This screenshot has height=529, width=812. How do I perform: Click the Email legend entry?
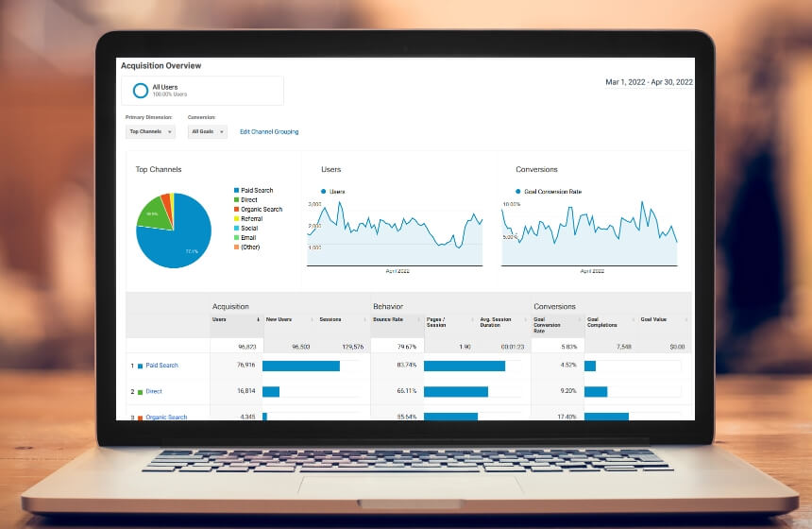[245, 237]
